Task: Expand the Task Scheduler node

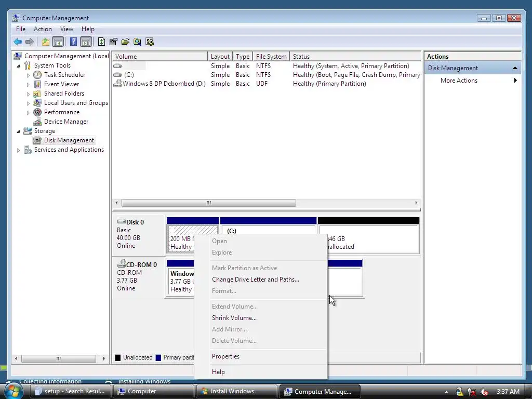Action: pyautogui.click(x=28, y=75)
